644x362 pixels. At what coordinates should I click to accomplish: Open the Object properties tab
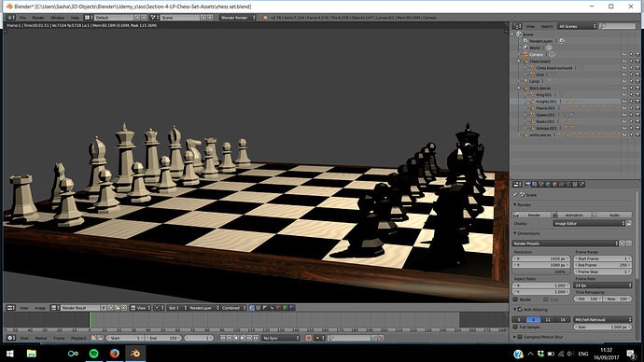tap(555, 185)
